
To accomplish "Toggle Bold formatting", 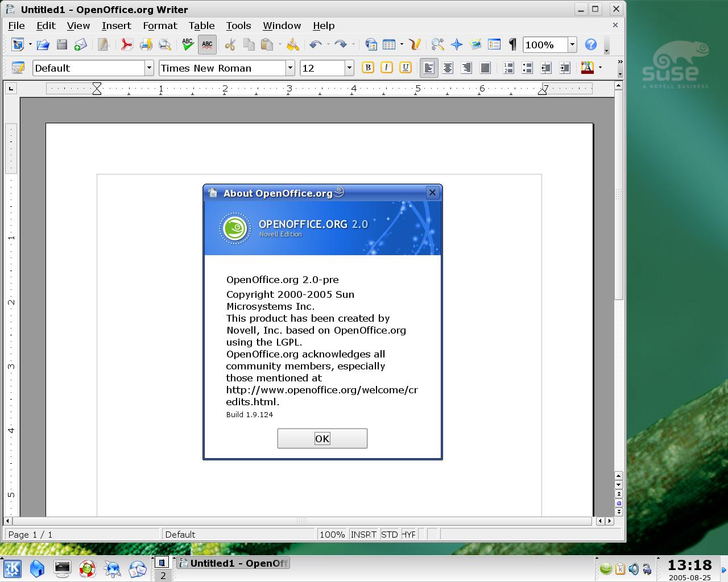I will coord(368,68).
